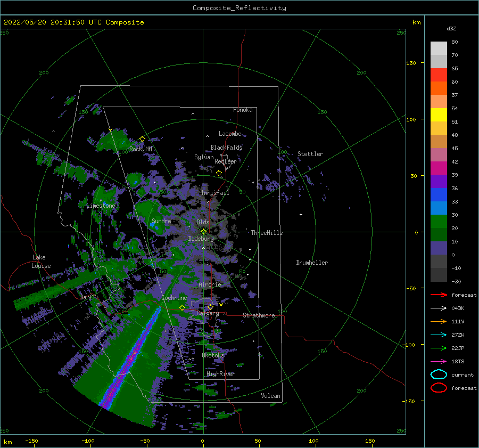
Task: Click the -150 value on bottom axis
Action: click(31, 441)
